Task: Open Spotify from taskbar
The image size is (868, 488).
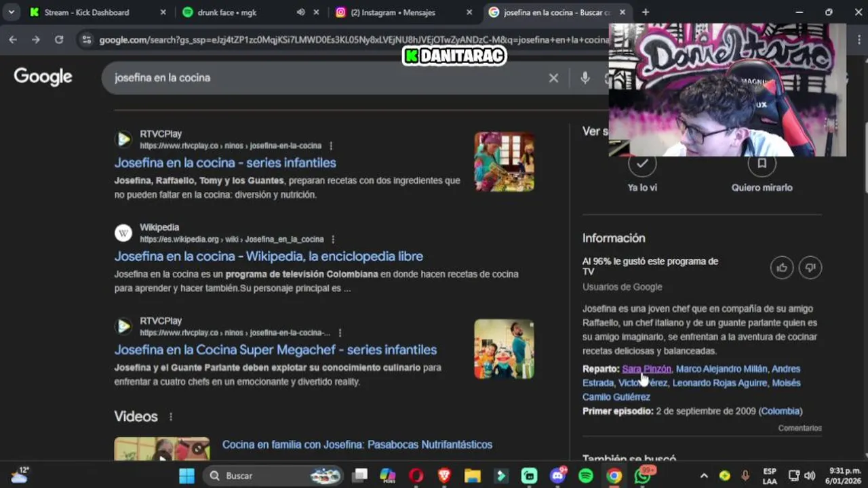Action: [586, 476]
